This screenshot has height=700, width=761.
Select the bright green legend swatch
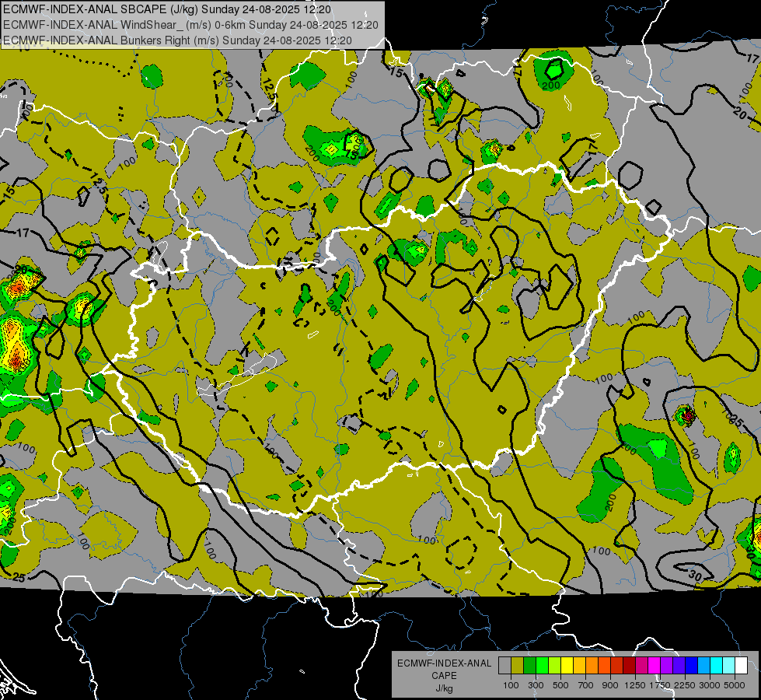pyautogui.click(x=542, y=666)
